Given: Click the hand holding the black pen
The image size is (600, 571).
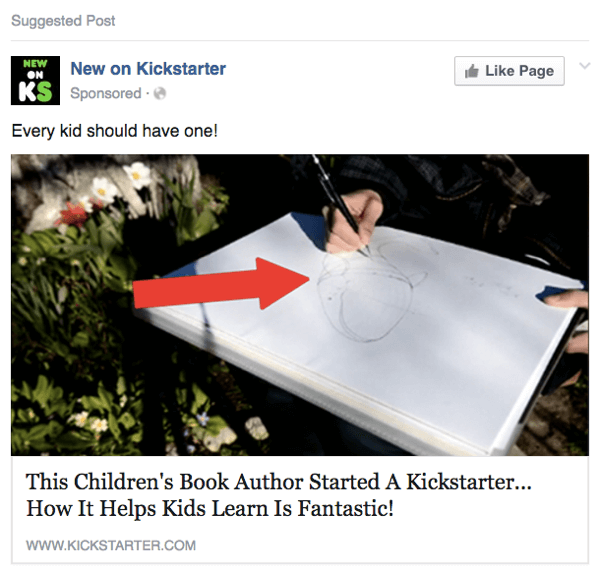Looking at the screenshot, I should [x=354, y=222].
